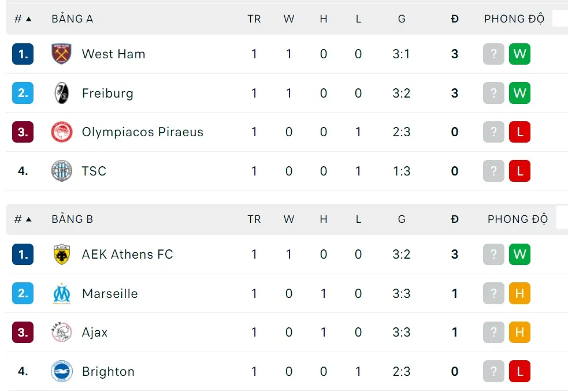The width and height of the screenshot is (568, 392).
Task: Click the Marseille club badge
Action: (x=61, y=293)
